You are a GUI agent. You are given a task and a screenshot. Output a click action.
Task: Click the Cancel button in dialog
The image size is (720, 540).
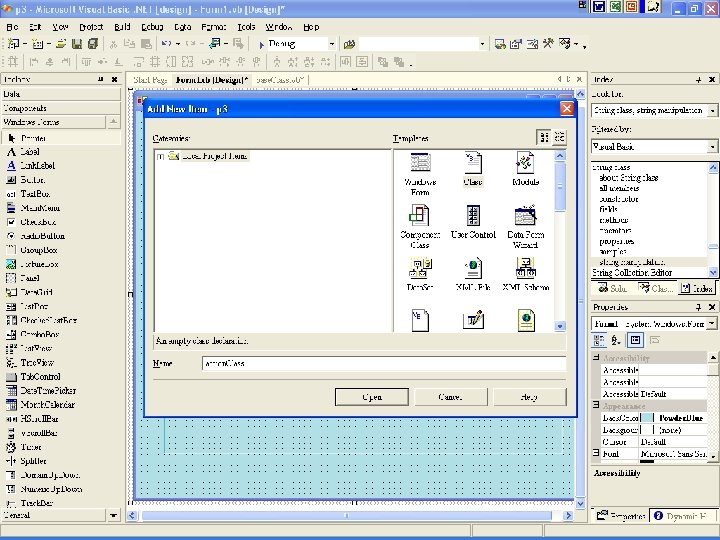[x=450, y=397]
